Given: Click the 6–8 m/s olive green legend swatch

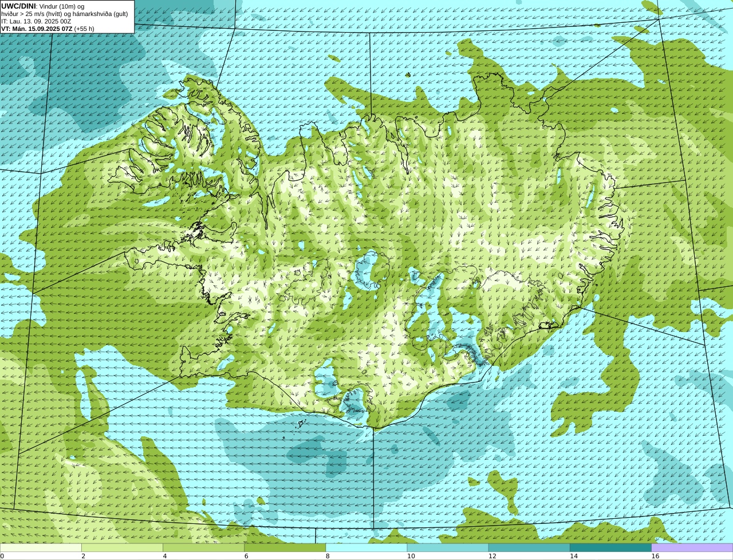Looking at the screenshot, I should click(x=285, y=547).
